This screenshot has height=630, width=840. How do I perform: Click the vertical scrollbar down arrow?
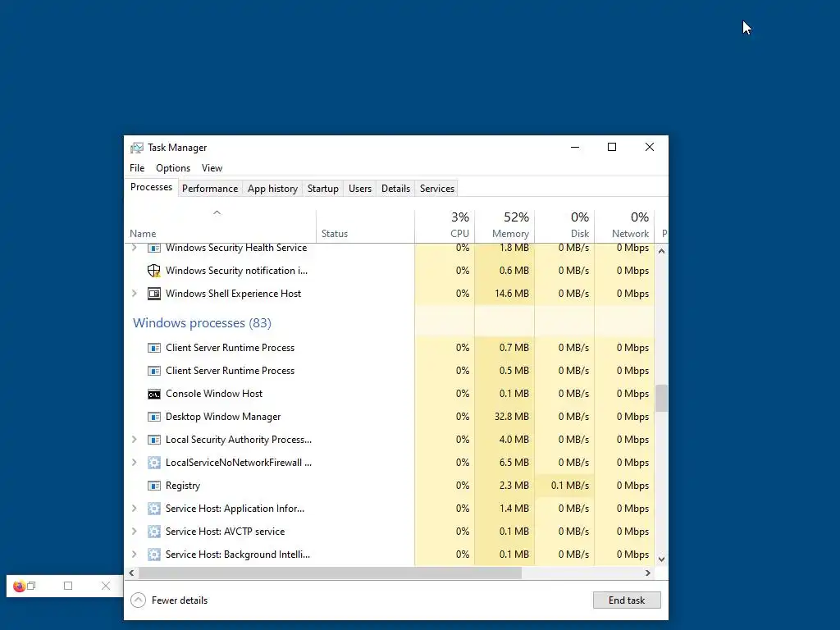point(662,559)
